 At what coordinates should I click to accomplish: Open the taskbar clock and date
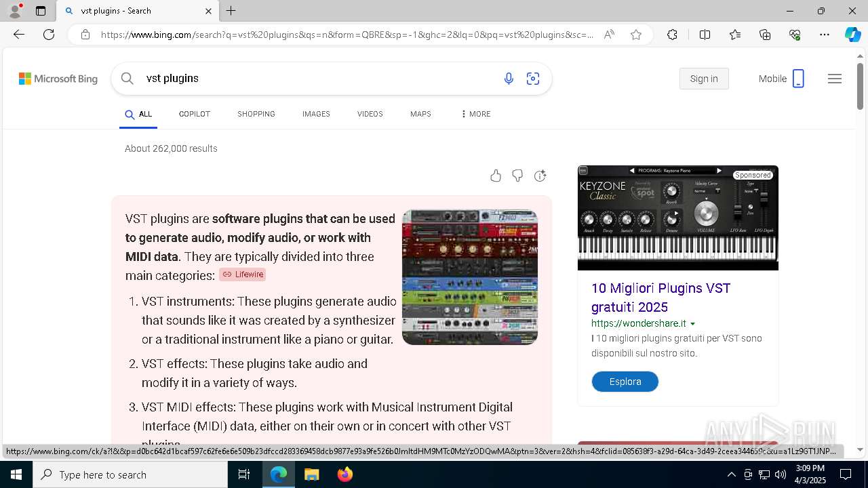click(x=810, y=474)
